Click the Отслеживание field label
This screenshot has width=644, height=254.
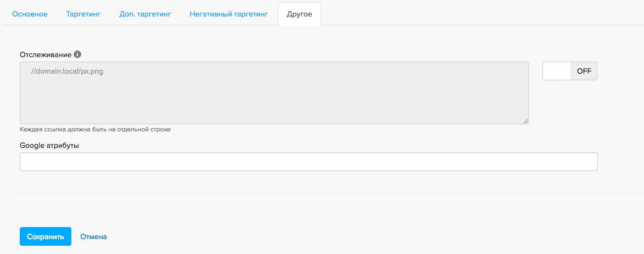(x=46, y=54)
